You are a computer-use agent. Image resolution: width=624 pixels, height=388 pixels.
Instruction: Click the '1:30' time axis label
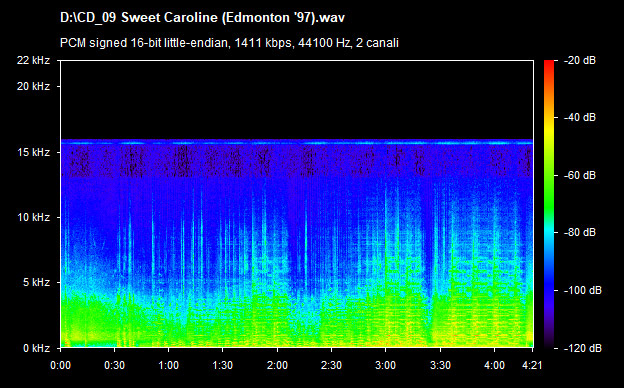pos(222,365)
